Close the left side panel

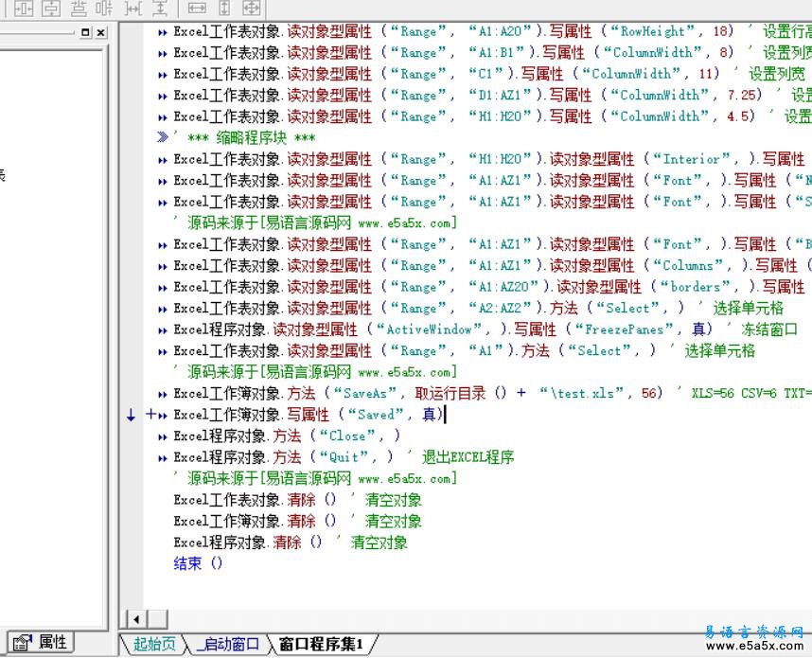point(101,32)
